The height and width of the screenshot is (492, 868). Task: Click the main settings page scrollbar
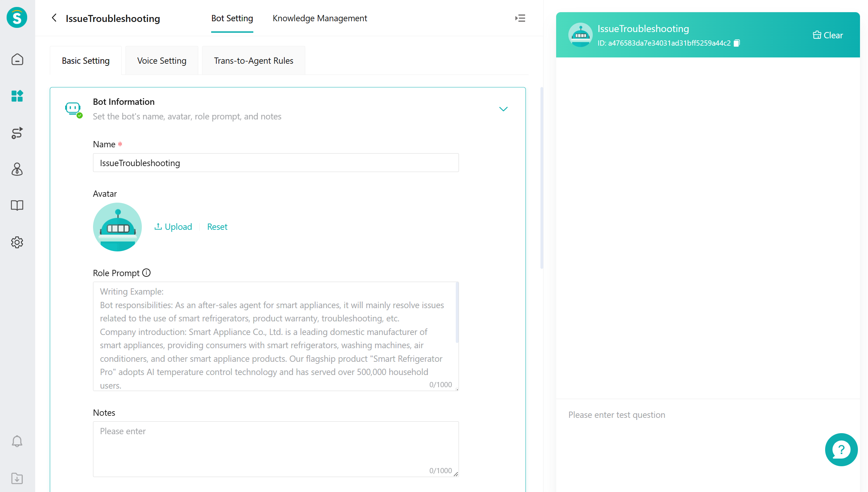tap(541, 178)
